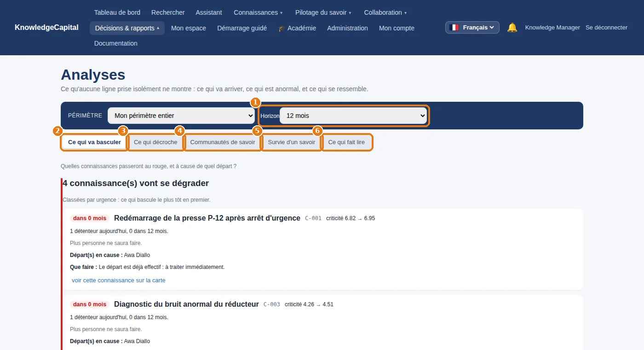This screenshot has width=644, height=350.
Task: Expand the Collaboration menu
Action: (x=385, y=12)
